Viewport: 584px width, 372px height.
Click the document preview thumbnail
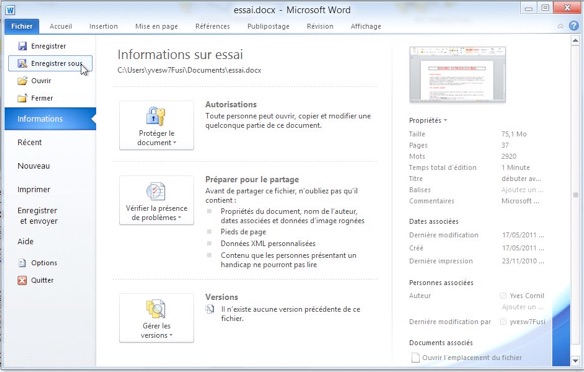457,74
